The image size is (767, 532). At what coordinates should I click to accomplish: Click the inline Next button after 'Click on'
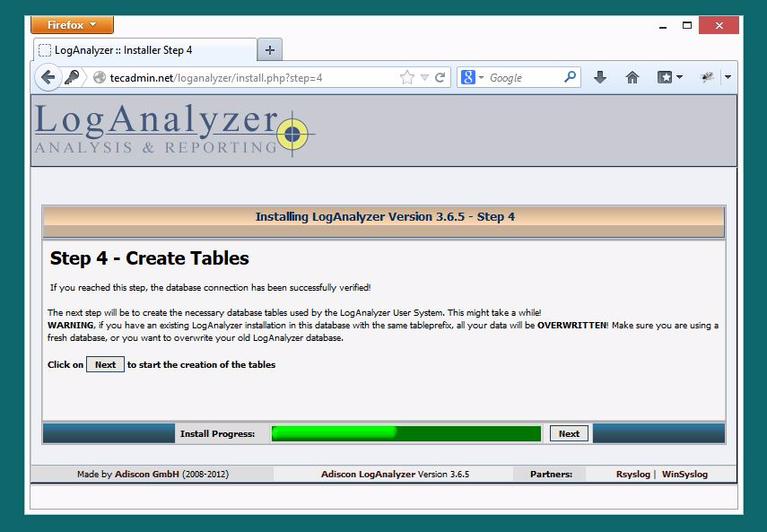coord(105,365)
